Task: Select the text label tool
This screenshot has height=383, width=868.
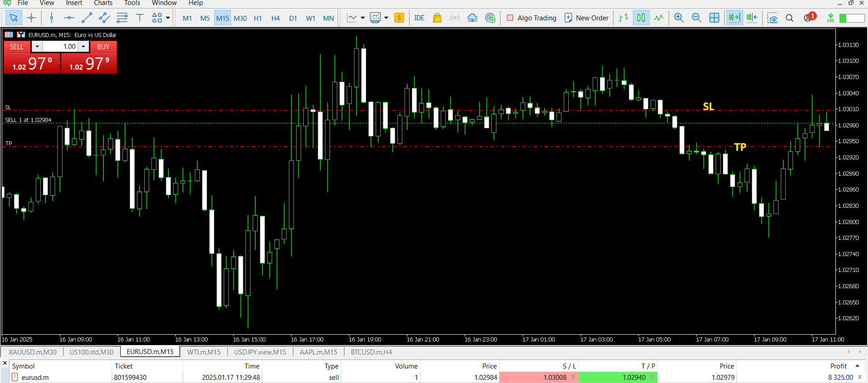Action: (140, 18)
